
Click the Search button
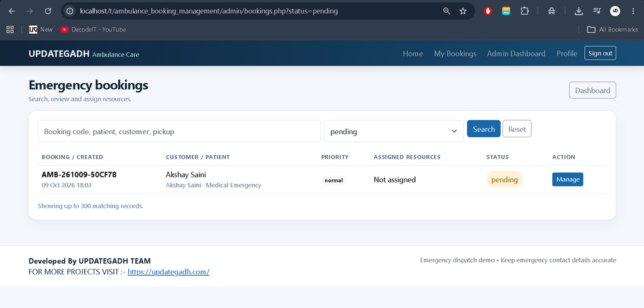point(484,128)
